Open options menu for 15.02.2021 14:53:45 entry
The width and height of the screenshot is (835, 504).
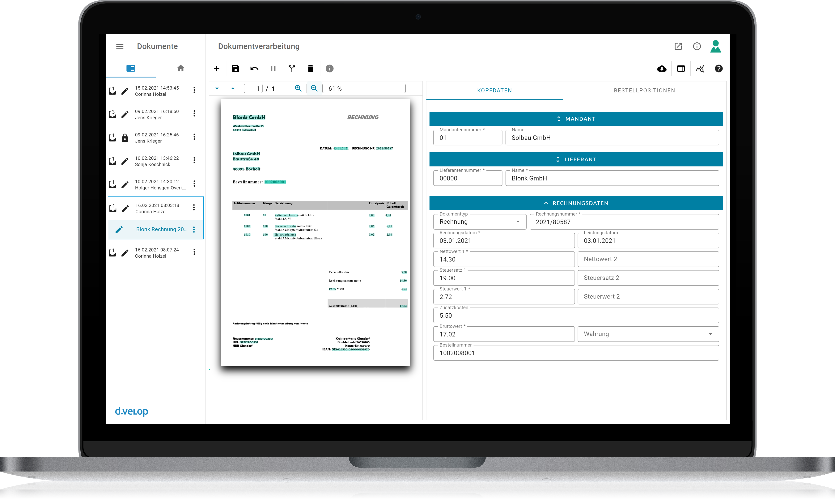click(x=194, y=90)
